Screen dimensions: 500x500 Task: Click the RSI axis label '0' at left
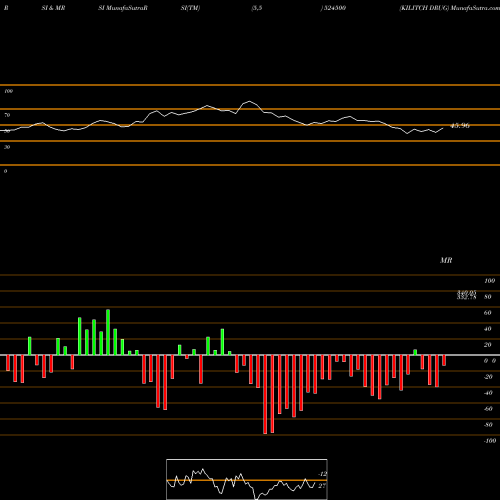5,171
